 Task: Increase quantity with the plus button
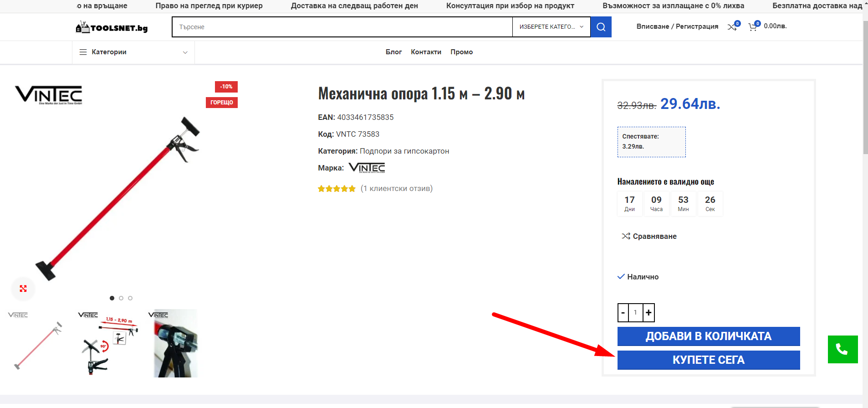pyautogui.click(x=648, y=313)
